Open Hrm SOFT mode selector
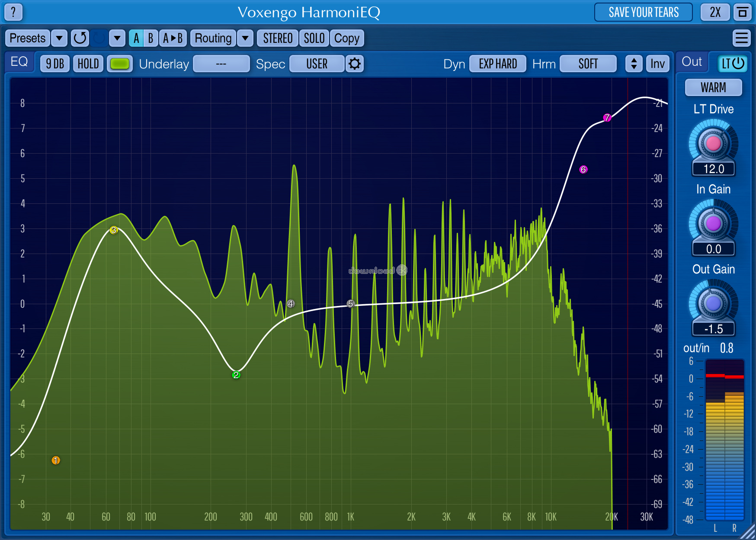 point(588,64)
